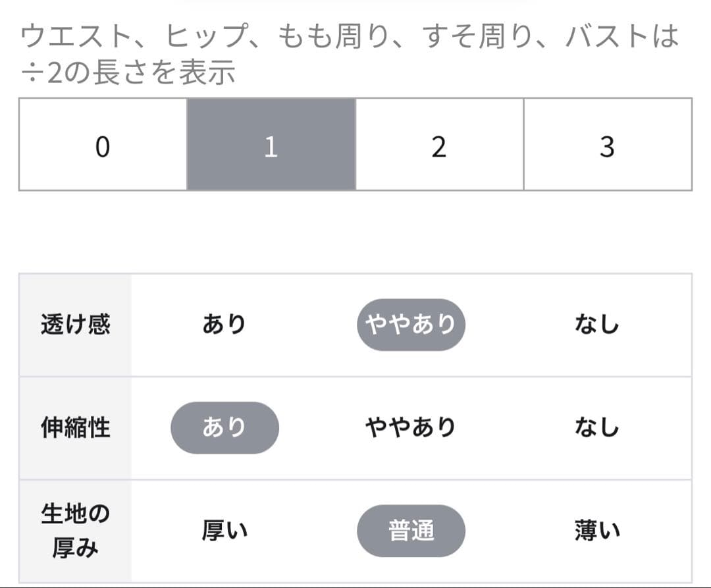Select size 0 tab

(103, 145)
